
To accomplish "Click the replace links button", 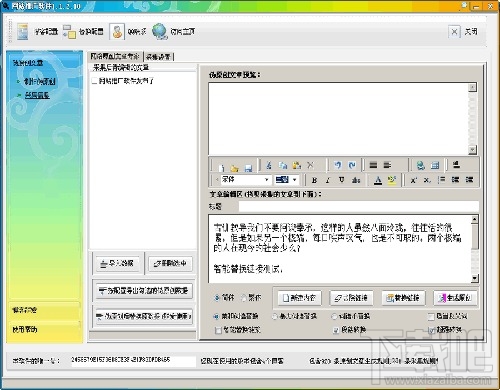I will (403, 298).
